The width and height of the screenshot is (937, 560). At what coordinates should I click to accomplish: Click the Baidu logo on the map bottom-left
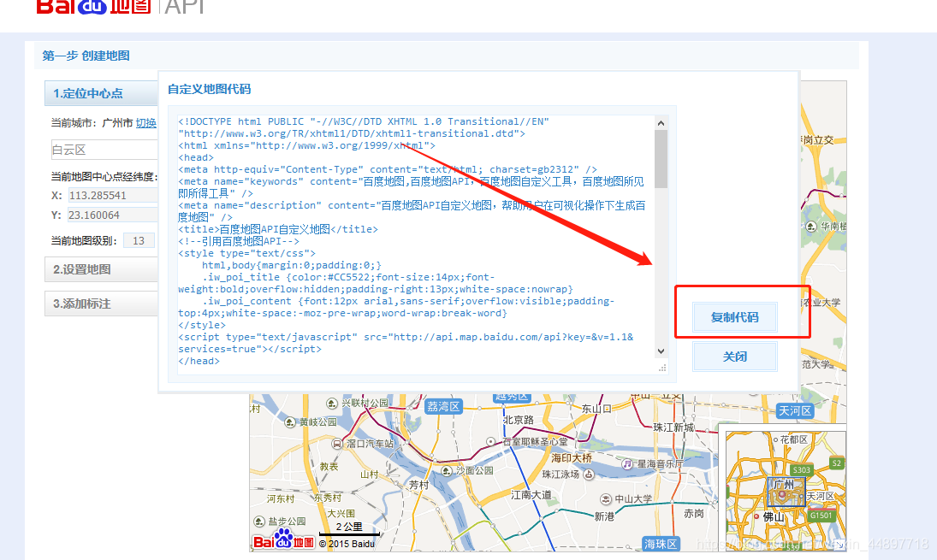(283, 539)
